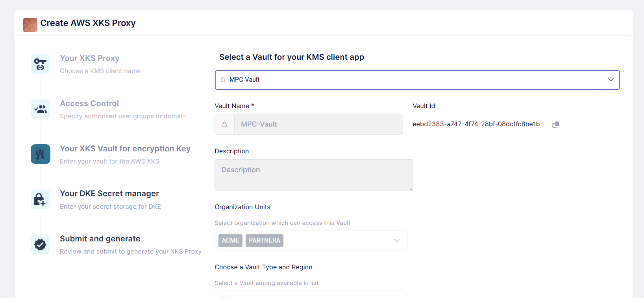Click the Description text area

click(314, 175)
